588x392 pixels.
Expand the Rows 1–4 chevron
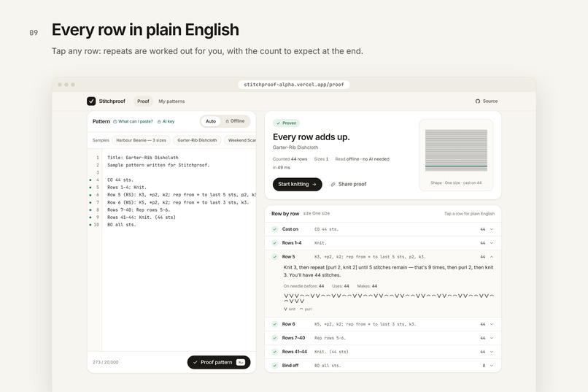coord(492,243)
